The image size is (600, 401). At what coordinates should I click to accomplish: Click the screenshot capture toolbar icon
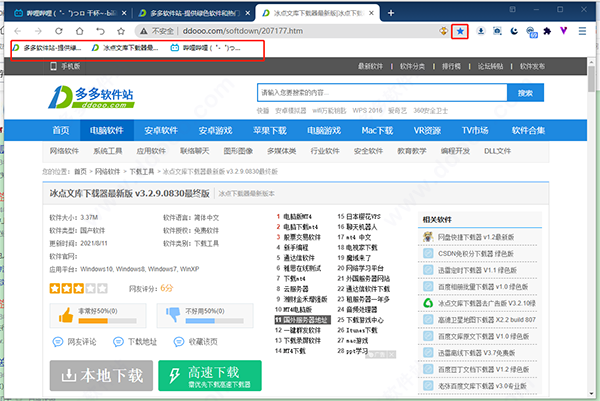point(497,31)
